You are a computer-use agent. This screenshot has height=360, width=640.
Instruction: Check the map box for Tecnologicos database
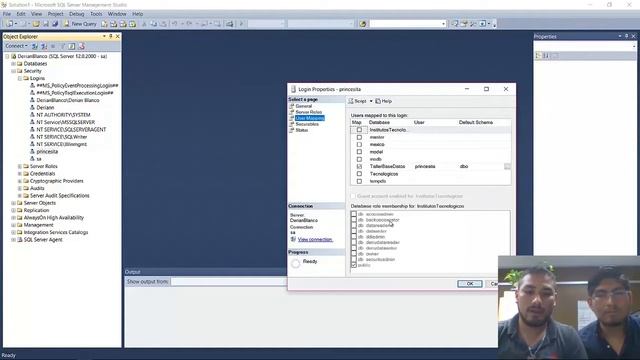pos(359,174)
